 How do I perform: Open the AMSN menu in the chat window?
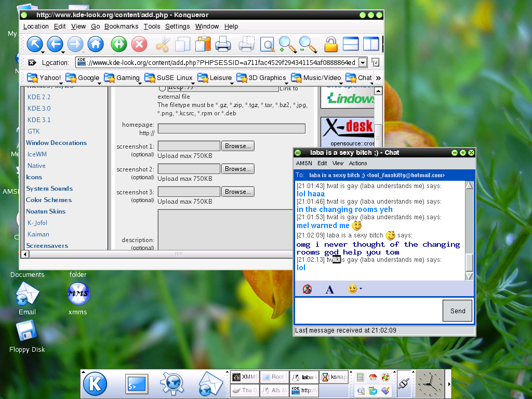click(304, 163)
